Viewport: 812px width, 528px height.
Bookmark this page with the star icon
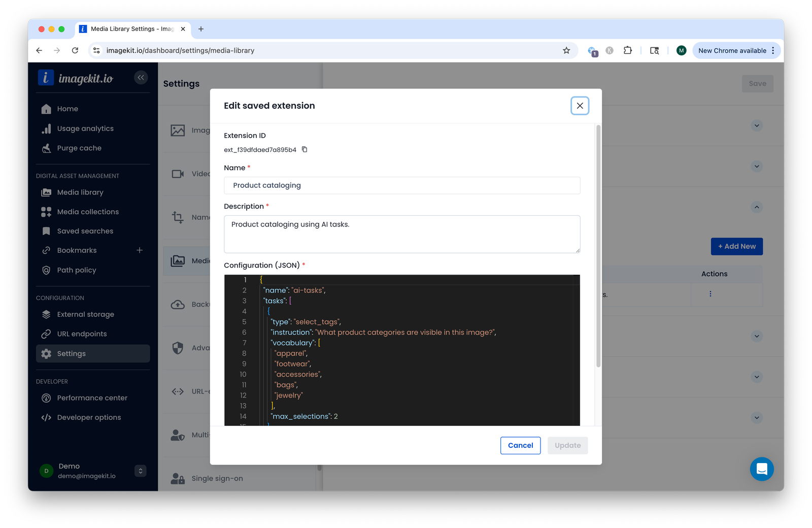click(566, 50)
